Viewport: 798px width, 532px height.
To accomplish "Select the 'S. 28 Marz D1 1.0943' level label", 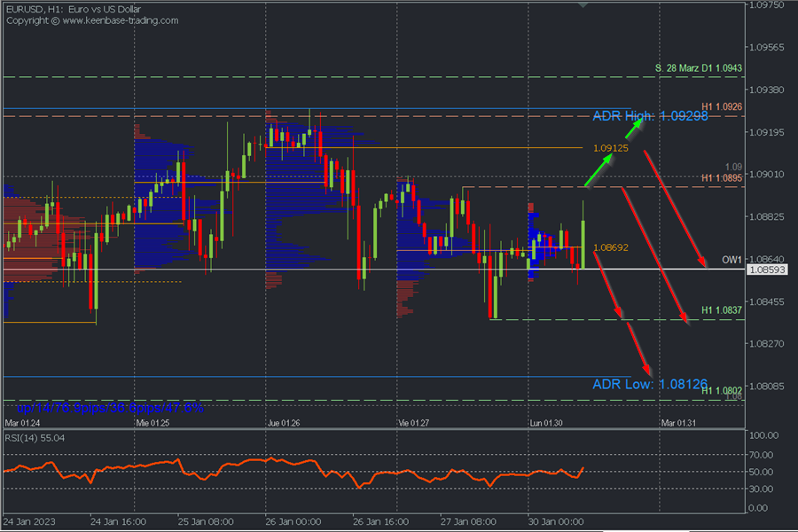I will [699, 68].
